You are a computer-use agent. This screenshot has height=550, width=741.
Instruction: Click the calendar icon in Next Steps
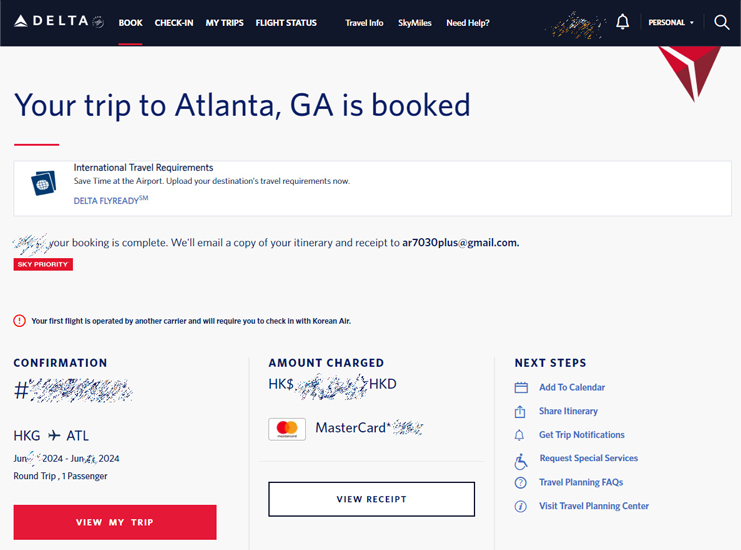tap(521, 387)
